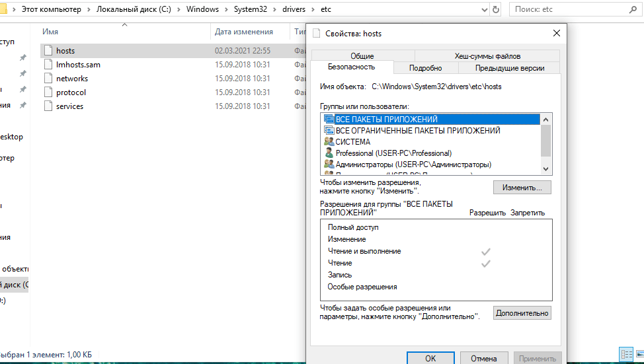Select the hosts file icon

point(48,50)
